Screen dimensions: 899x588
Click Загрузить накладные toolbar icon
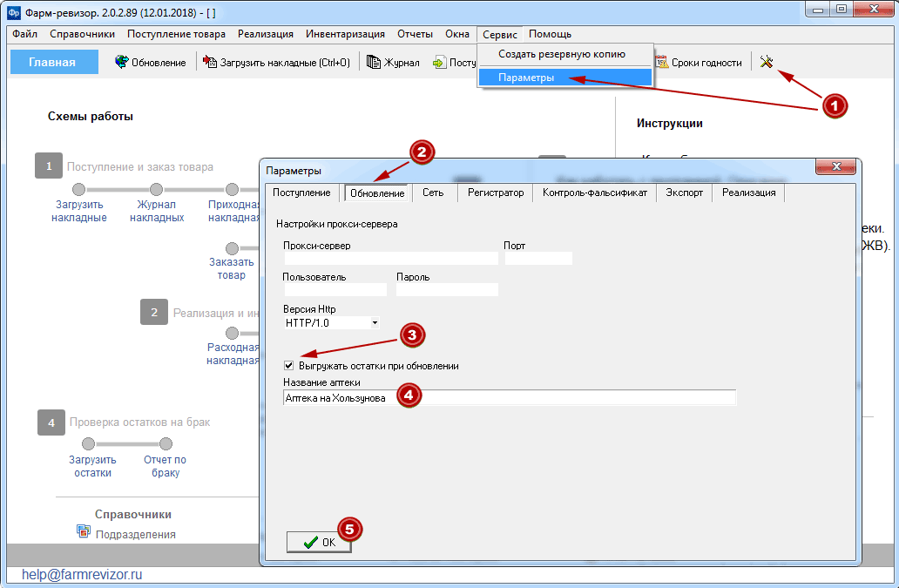pyautogui.click(x=210, y=62)
